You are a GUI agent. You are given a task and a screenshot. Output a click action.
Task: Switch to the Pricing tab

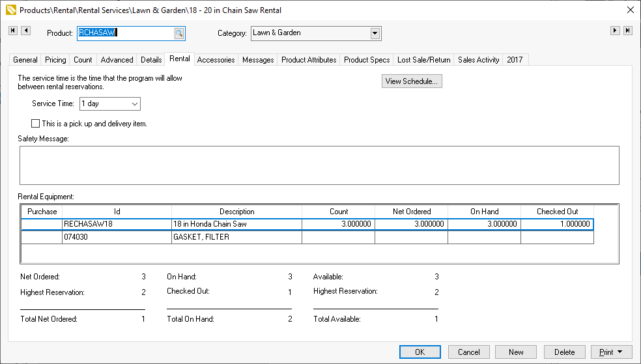(55, 60)
